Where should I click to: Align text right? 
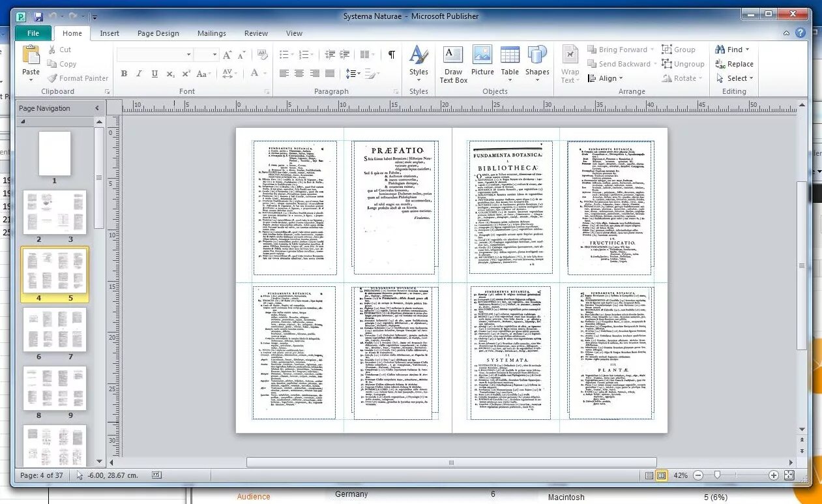(315, 74)
